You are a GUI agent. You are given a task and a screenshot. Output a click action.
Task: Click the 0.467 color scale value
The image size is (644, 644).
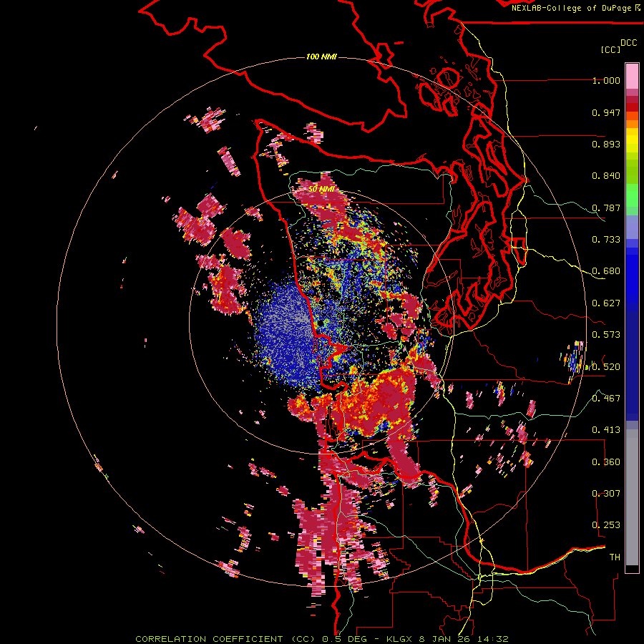[x=606, y=399]
